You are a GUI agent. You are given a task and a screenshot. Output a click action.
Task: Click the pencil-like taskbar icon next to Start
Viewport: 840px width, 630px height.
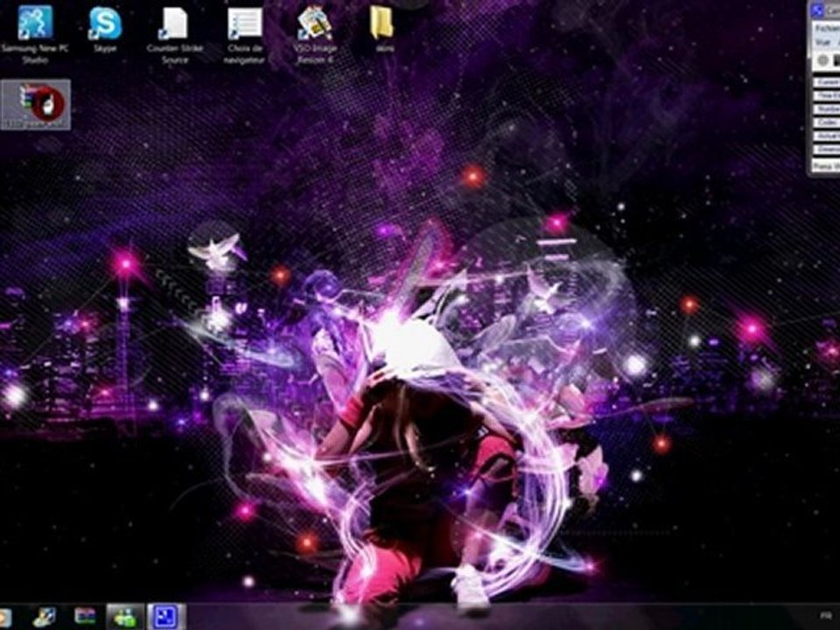(x=45, y=617)
